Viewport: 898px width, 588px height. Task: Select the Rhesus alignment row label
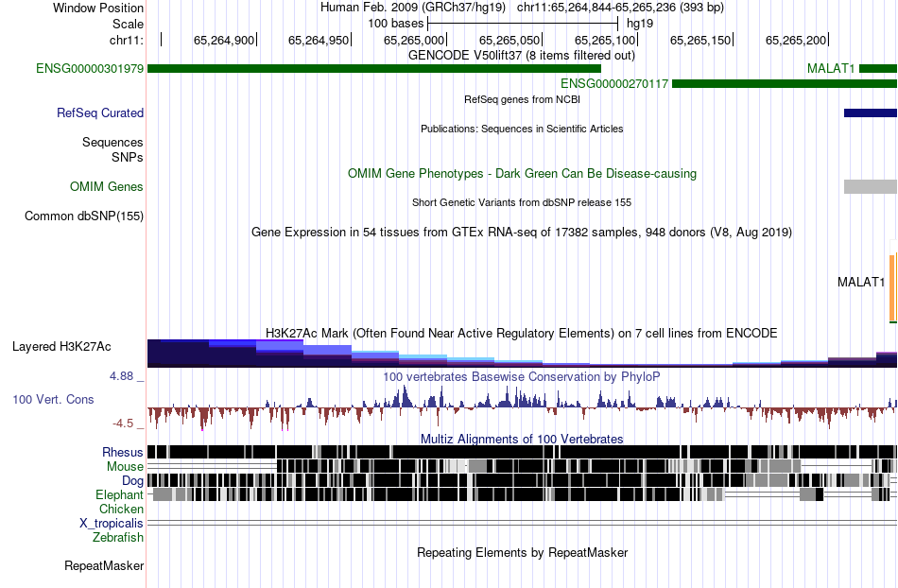tap(123, 452)
